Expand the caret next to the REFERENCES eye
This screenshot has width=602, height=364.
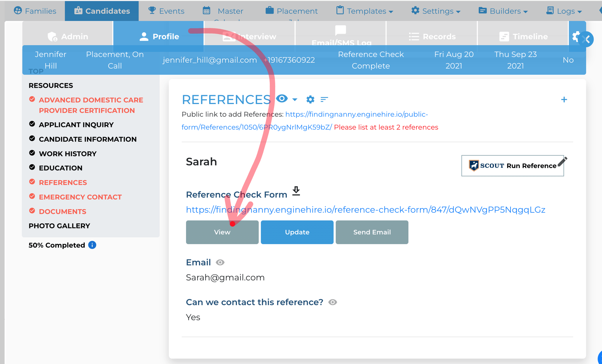295,100
